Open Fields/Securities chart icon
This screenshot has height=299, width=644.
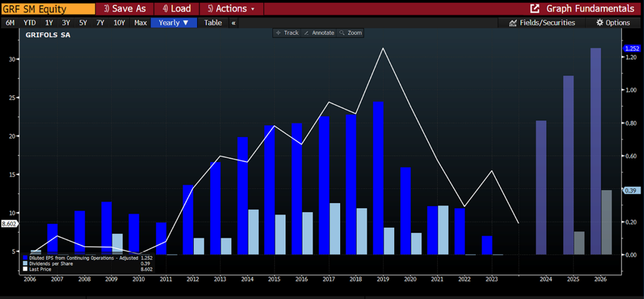click(x=513, y=23)
